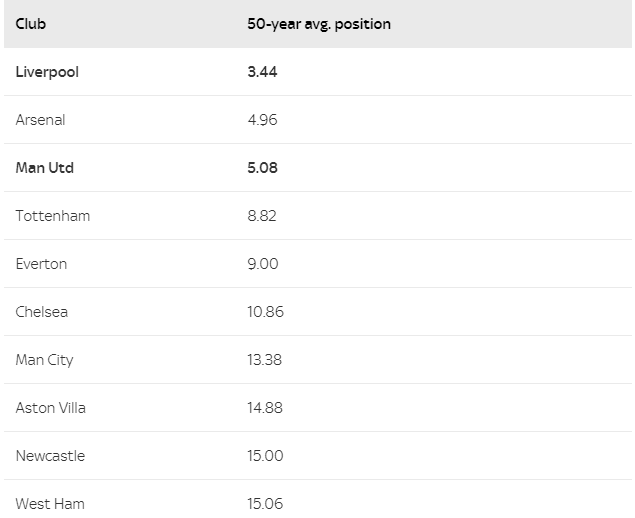Select the Man Utd club name
This screenshot has width=635, height=518.
coord(45,168)
